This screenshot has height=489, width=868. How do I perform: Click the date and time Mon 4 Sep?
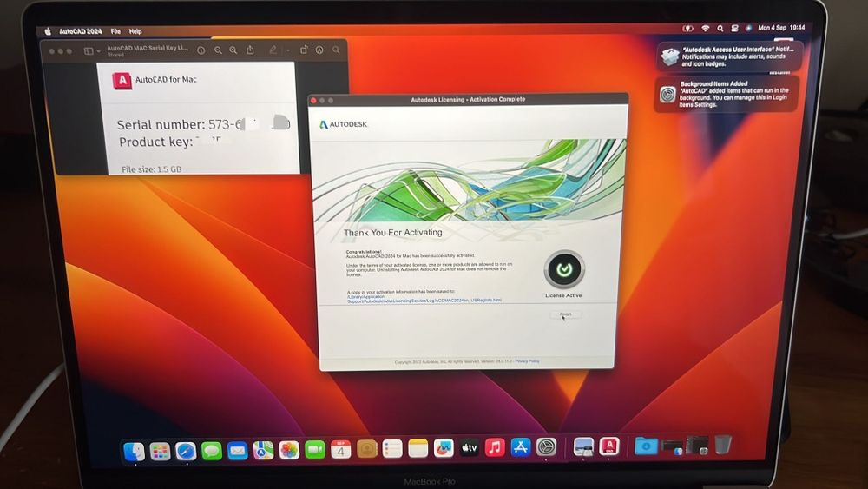tap(781, 28)
